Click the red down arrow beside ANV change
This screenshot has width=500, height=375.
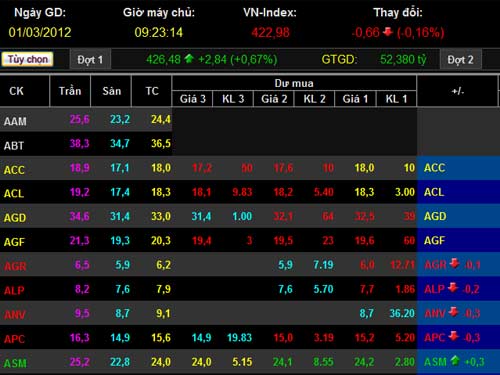pyautogui.click(x=453, y=312)
